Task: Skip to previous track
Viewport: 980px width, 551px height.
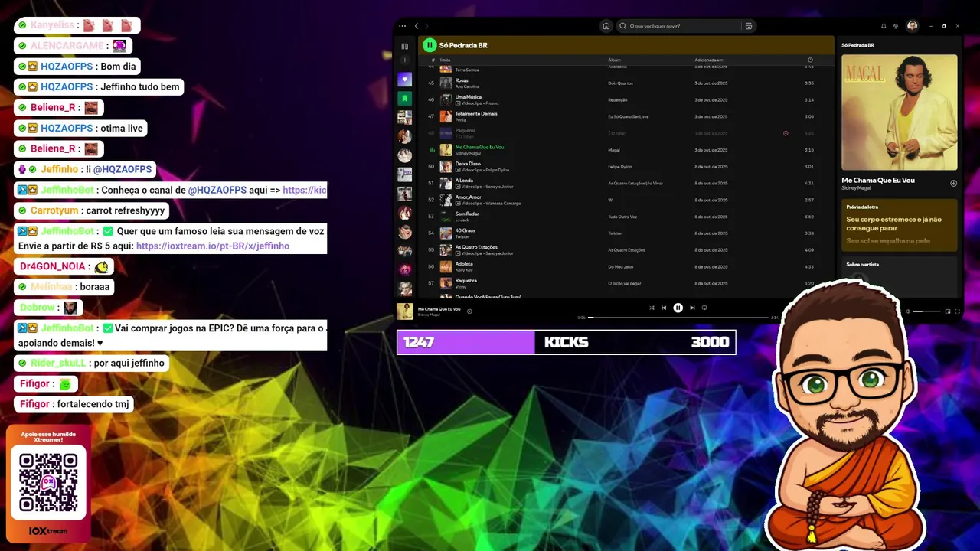Action: click(x=664, y=308)
